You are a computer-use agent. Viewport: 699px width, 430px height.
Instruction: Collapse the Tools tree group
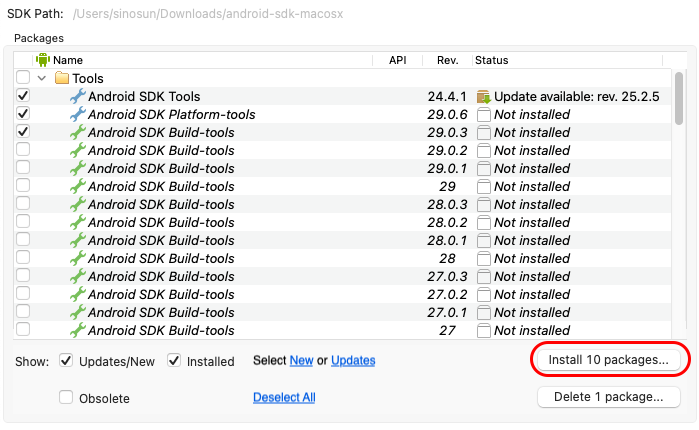click(x=42, y=78)
